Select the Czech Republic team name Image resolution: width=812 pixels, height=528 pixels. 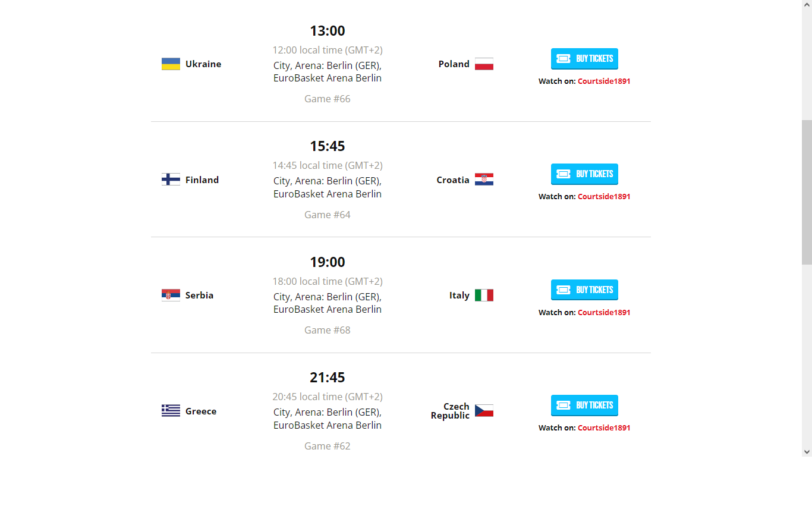450,411
